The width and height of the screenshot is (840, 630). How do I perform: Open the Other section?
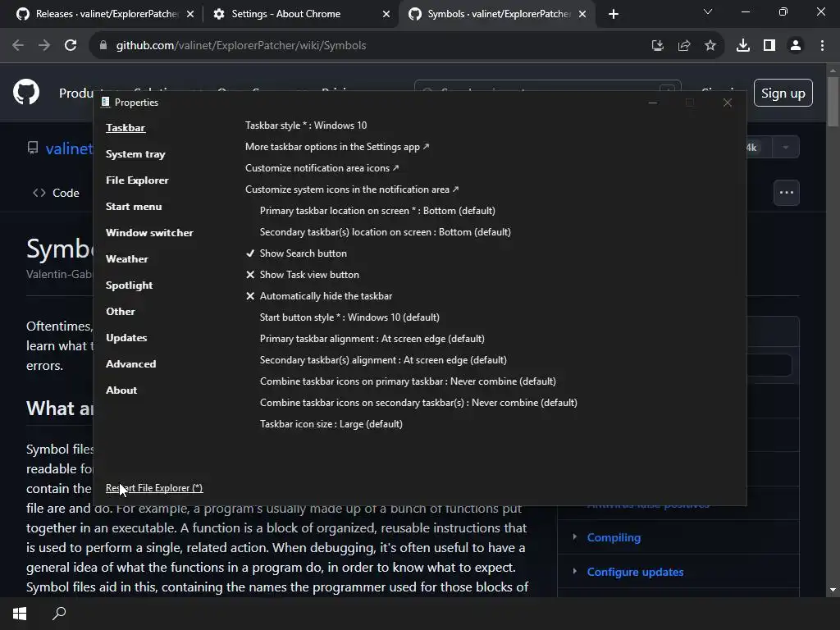pos(121,311)
